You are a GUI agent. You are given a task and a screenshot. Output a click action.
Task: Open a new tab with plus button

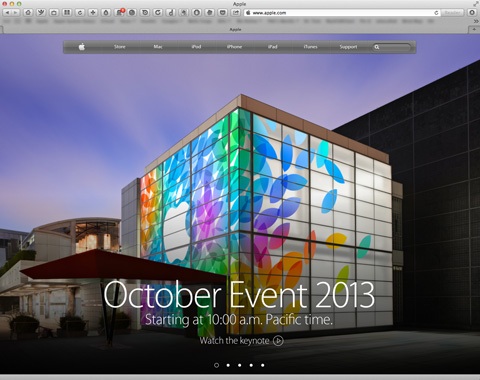click(x=474, y=30)
